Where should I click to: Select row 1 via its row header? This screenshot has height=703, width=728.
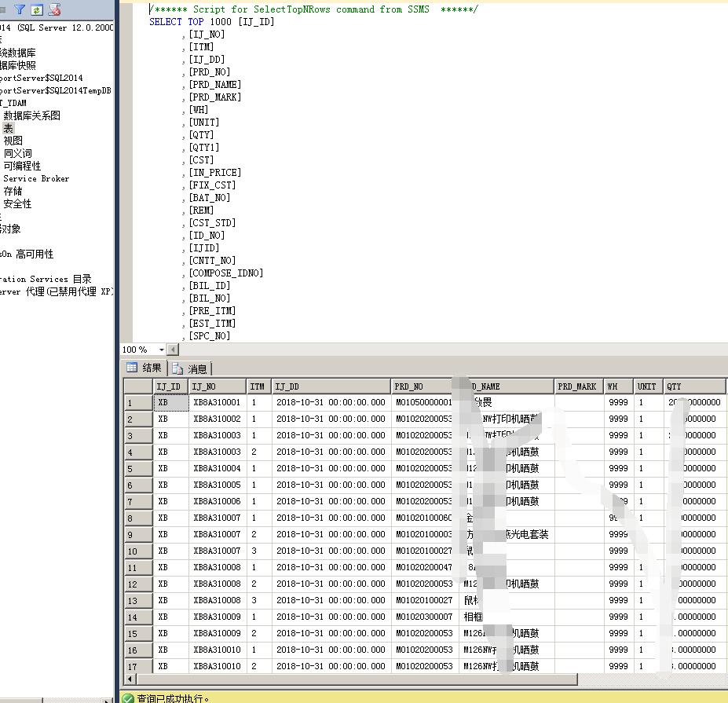pyautogui.click(x=138, y=403)
